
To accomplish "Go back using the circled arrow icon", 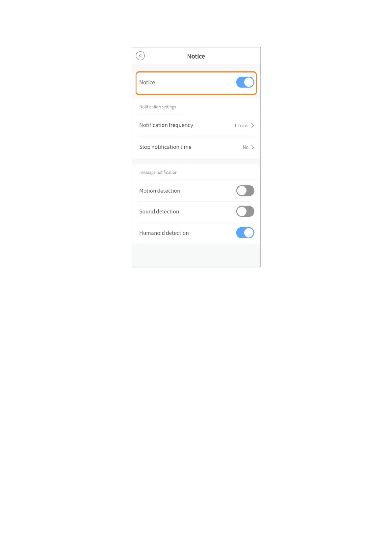I will 140,56.
